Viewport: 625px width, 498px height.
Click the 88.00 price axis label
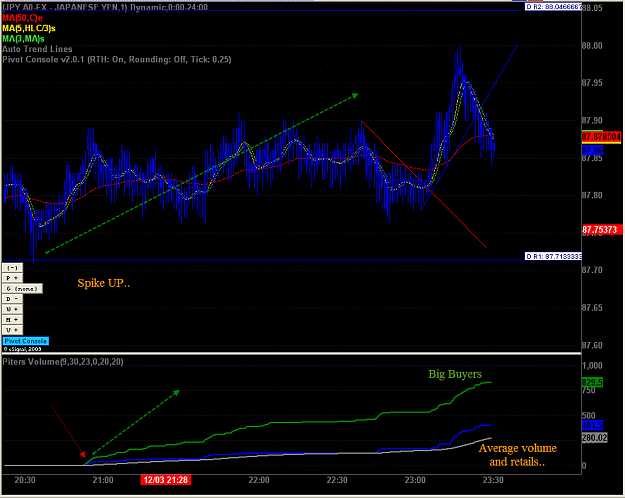(x=592, y=45)
